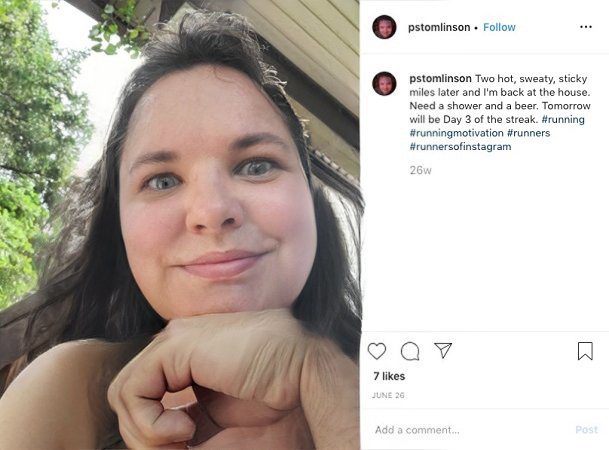Viewport: 609px width, 450px height.
Task: Click the JUNE 26 post date
Action: pos(388,395)
